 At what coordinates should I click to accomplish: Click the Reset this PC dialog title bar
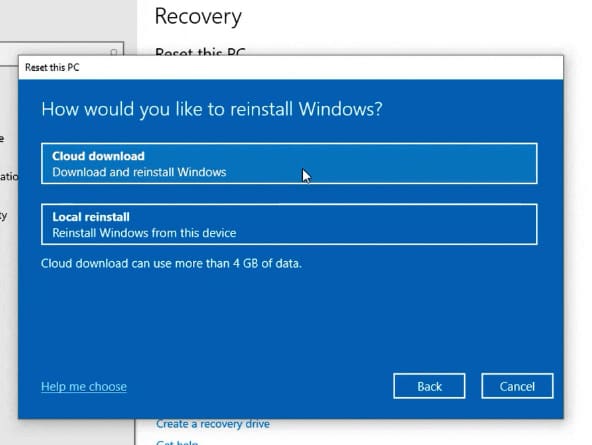click(x=291, y=68)
